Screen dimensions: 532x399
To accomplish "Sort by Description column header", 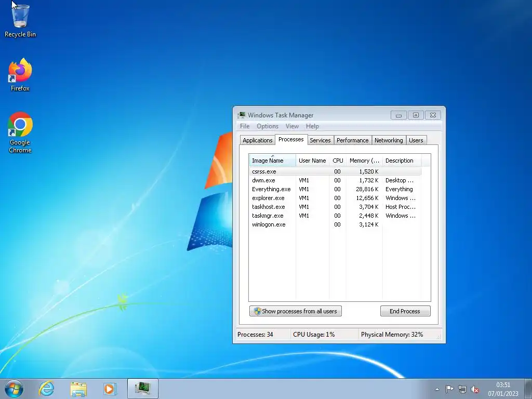I will pyautogui.click(x=402, y=161).
